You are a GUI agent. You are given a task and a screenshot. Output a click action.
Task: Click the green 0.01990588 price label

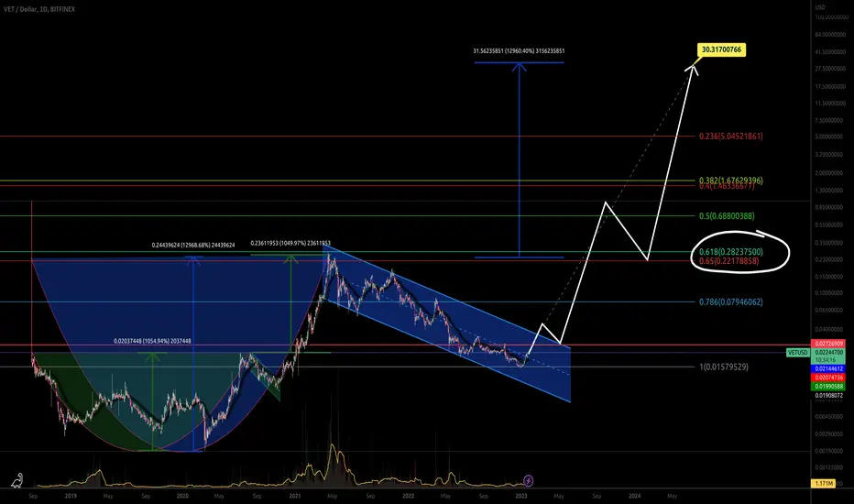pos(828,387)
